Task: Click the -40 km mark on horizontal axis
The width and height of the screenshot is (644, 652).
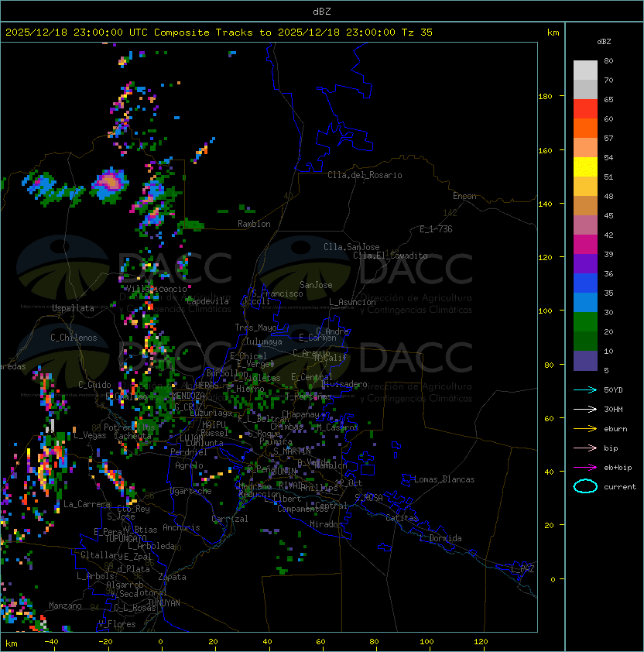Action: point(51,641)
